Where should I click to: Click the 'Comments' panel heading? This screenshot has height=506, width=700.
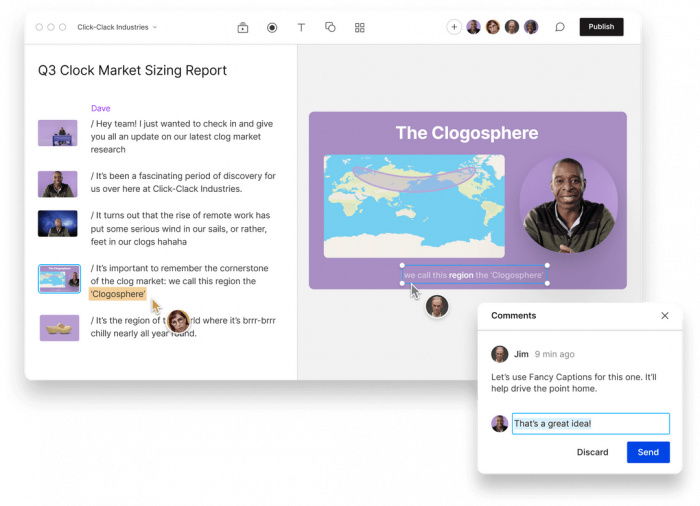click(513, 316)
